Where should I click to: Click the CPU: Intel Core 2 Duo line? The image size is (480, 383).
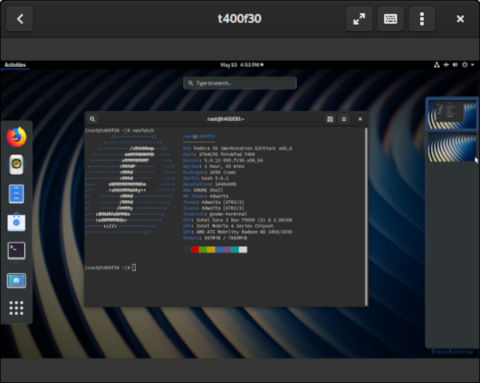click(238, 220)
